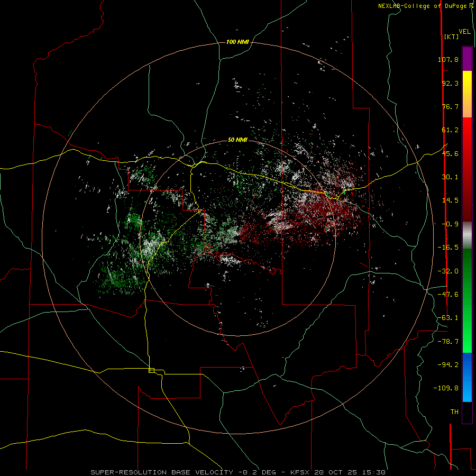Click the blue segment of the color bar
Screen dimensions: 476x476
click(467, 377)
